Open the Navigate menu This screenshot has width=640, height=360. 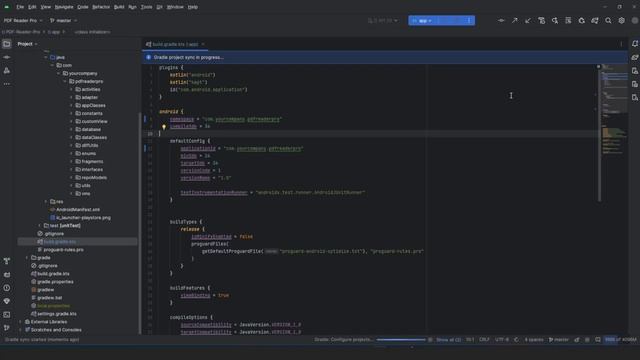click(64, 7)
